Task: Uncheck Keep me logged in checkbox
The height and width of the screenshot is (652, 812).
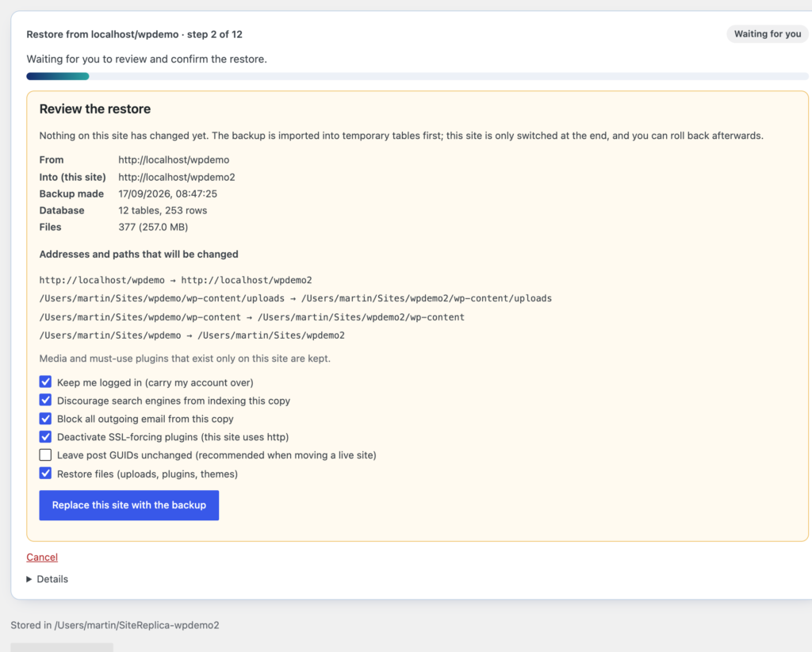Action: [x=45, y=382]
